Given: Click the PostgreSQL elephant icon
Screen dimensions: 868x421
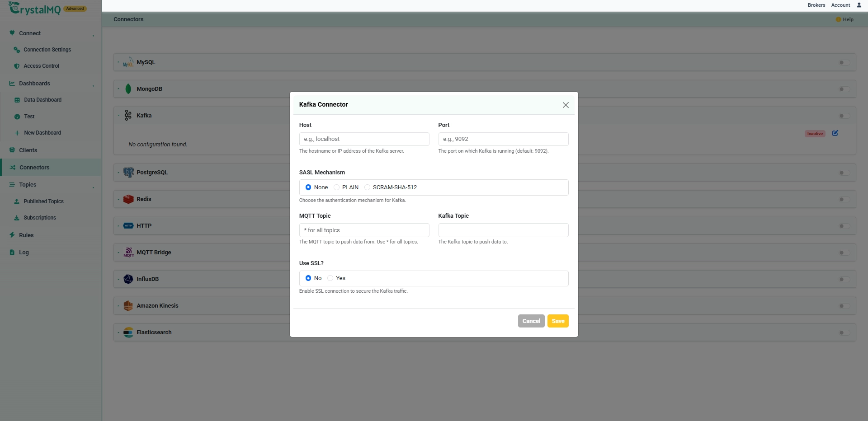Looking at the screenshot, I should 128,173.
